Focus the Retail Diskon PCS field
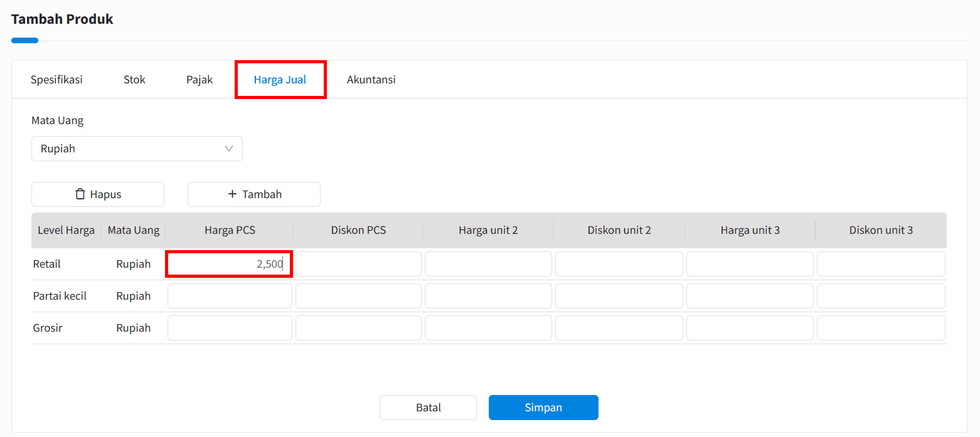 coord(358,264)
